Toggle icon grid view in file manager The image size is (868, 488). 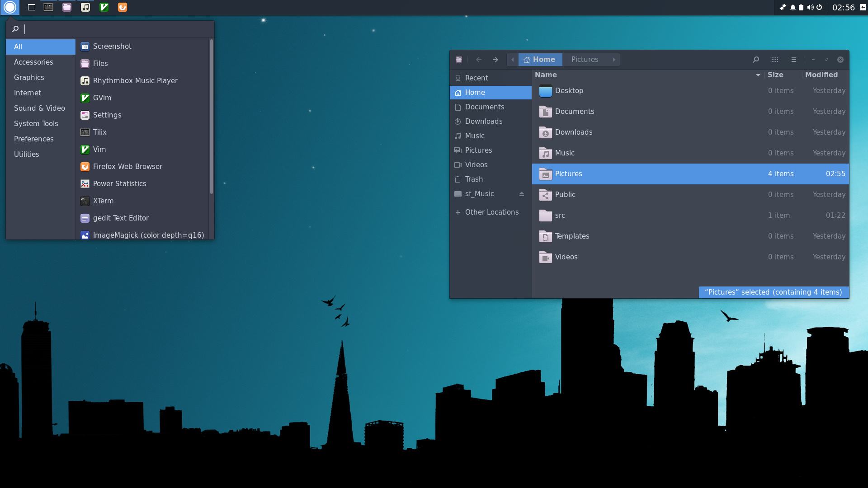click(774, 60)
